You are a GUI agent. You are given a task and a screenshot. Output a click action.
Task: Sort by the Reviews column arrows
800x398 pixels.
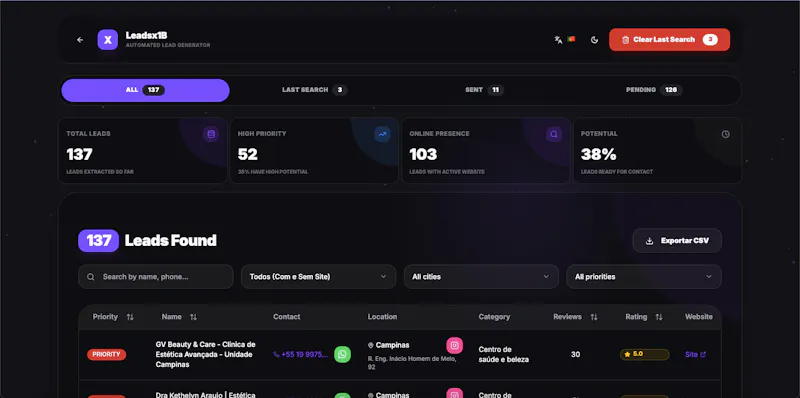click(x=594, y=317)
